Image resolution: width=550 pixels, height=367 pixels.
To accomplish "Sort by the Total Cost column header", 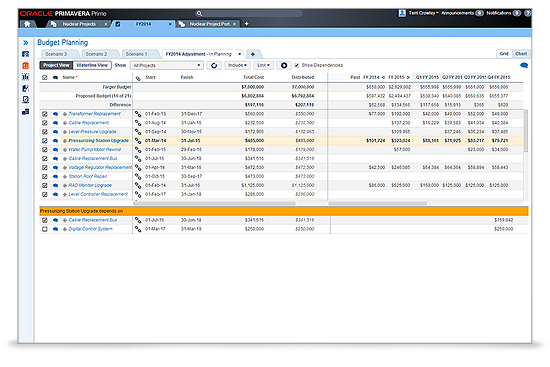I will click(x=253, y=77).
